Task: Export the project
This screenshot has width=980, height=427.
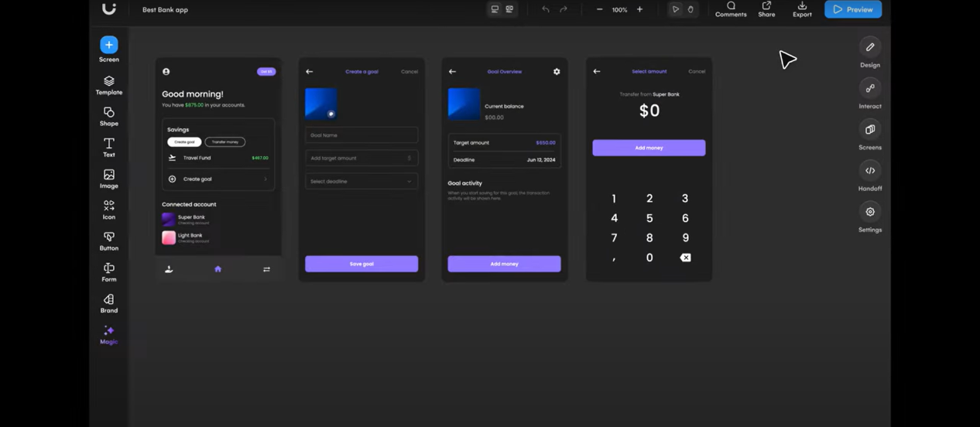Action: [x=802, y=9]
